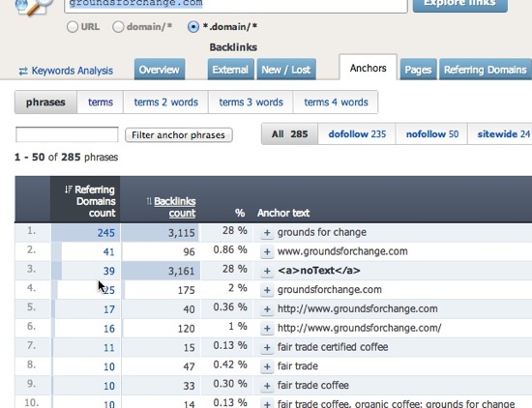
Task: Click the 'grounds for change' anchor text
Action: coord(322,232)
